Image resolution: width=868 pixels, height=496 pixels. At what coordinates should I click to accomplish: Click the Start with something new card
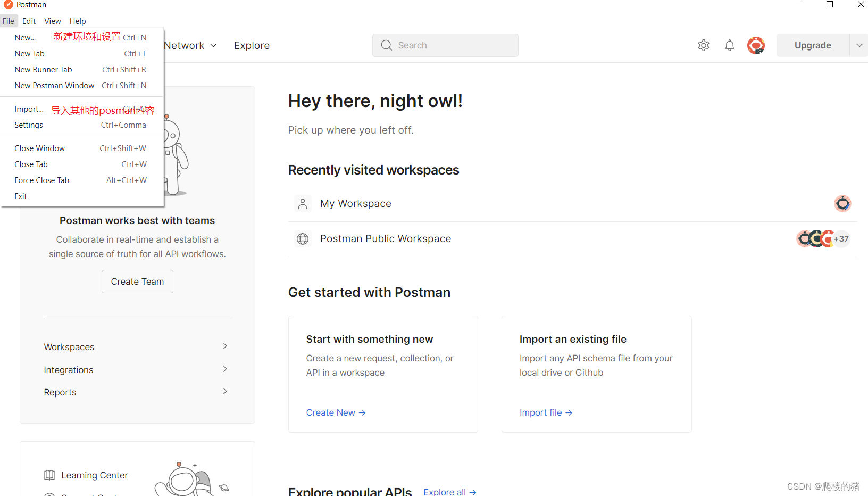tap(383, 374)
